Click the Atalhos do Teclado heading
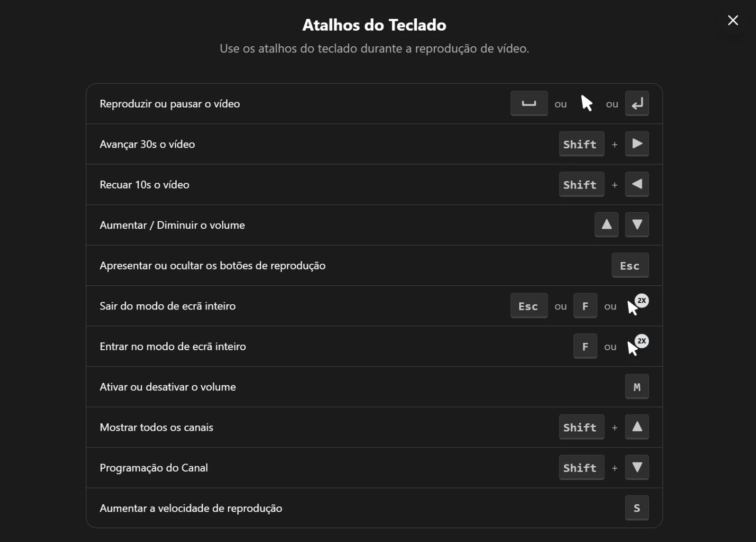The height and width of the screenshot is (542, 756). click(374, 25)
